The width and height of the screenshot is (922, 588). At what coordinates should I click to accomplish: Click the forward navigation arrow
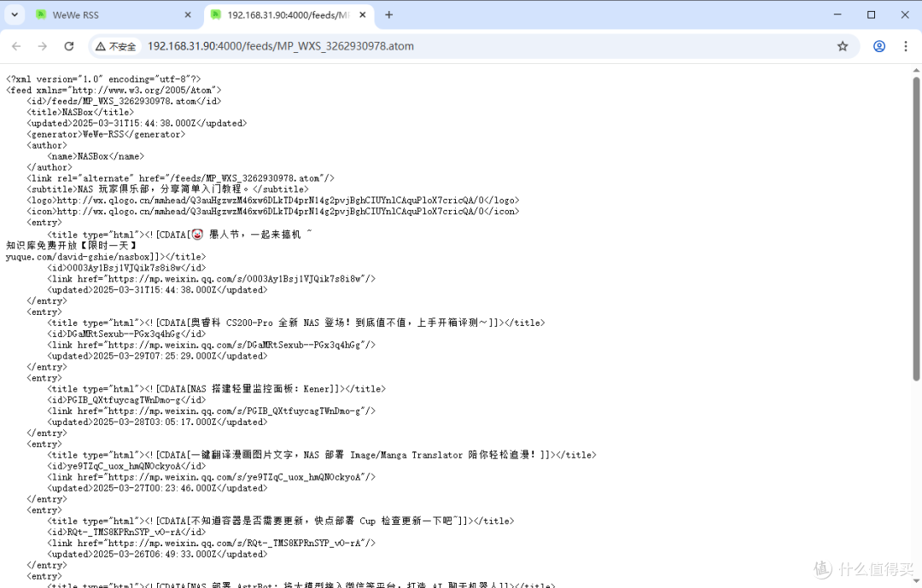point(42,46)
